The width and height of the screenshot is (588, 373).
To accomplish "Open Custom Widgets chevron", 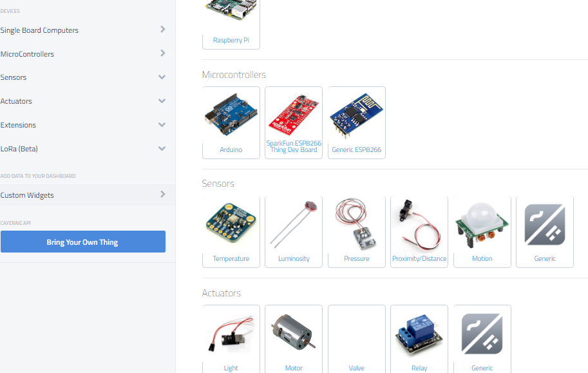I will click(163, 195).
